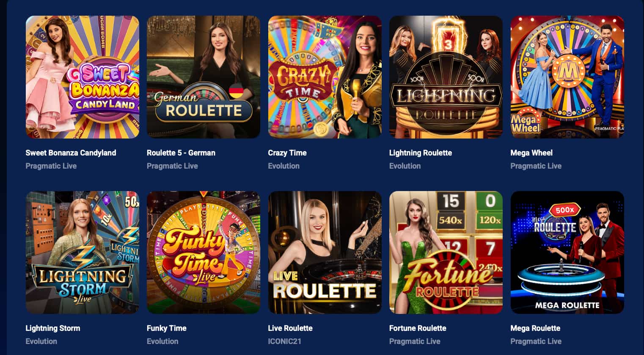The image size is (644, 355).
Task: Open the Sweet Bonanza Candyland game thumbnail
Action: pyautogui.click(x=83, y=77)
